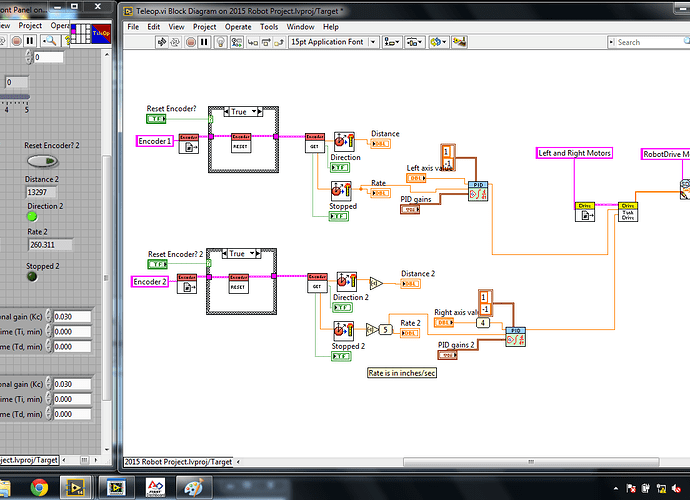Select the Encoder 1 terminal
The image size is (690, 500).
click(154, 141)
